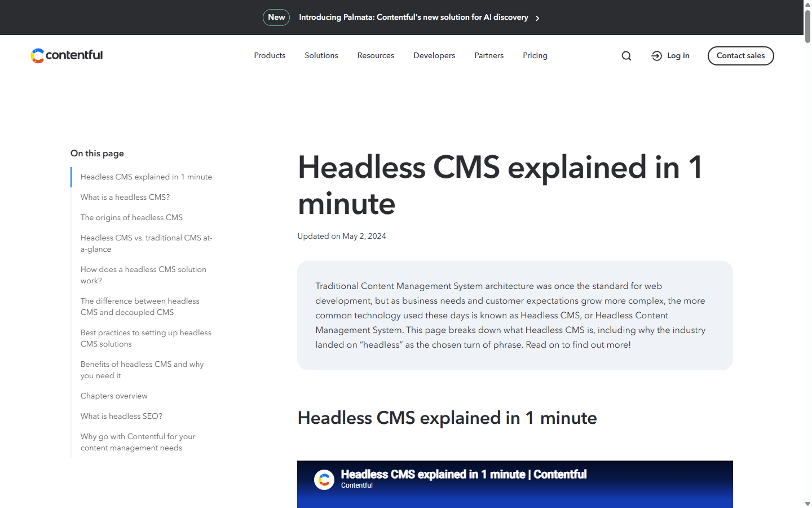
Task: Jump to Chapters overview section
Action: (x=114, y=396)
